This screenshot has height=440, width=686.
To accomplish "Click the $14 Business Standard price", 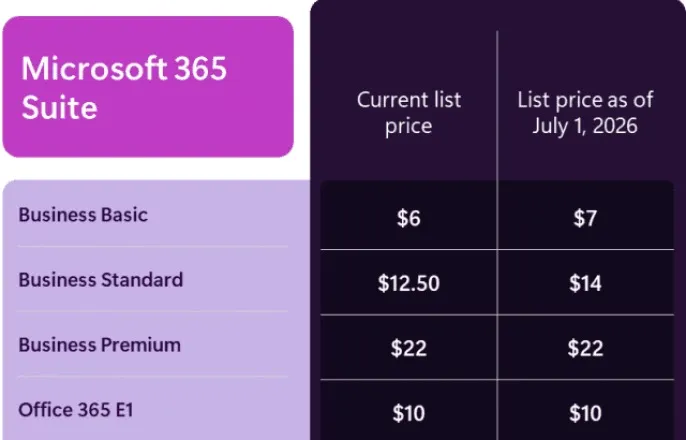I will click(585, 283).
